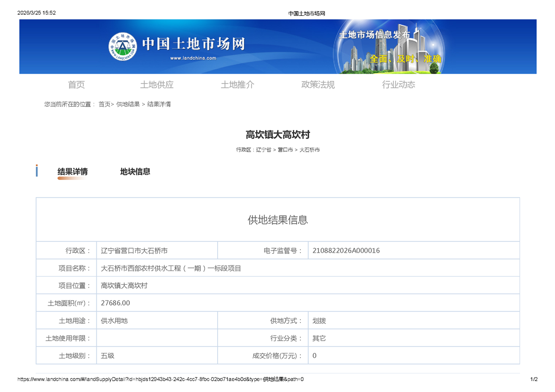Go to 土地推介 navigation section
555x392 pixels.
point(237,85)
